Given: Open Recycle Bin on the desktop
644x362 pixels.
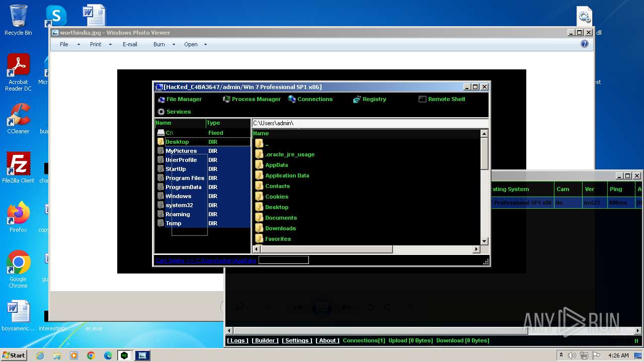Looking at the screenshot, I should (18, 20).
